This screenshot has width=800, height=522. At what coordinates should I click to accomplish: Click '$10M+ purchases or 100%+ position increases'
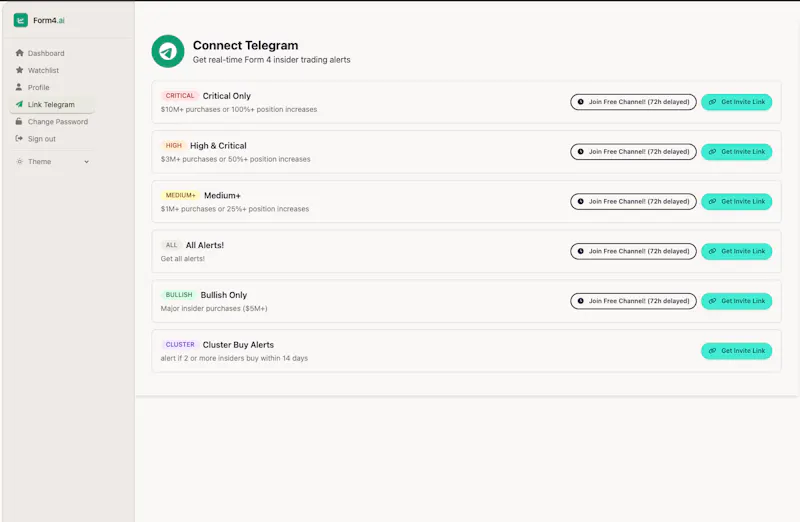pyautogui.click(x=239, y=109)
